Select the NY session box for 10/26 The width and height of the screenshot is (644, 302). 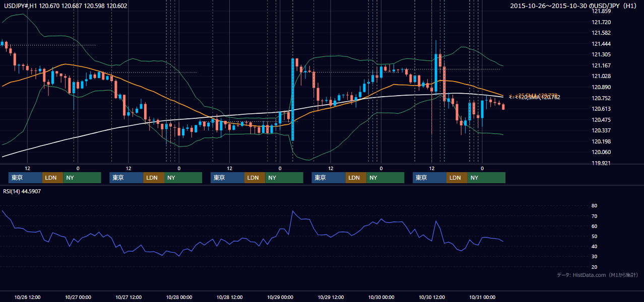pyautogui.click(x=82, y=178)
